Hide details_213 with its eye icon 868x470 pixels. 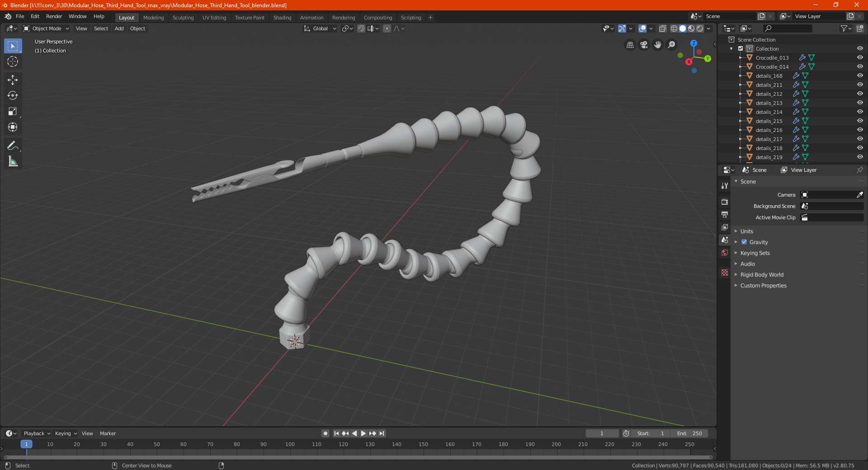click(x=860, y=103)
